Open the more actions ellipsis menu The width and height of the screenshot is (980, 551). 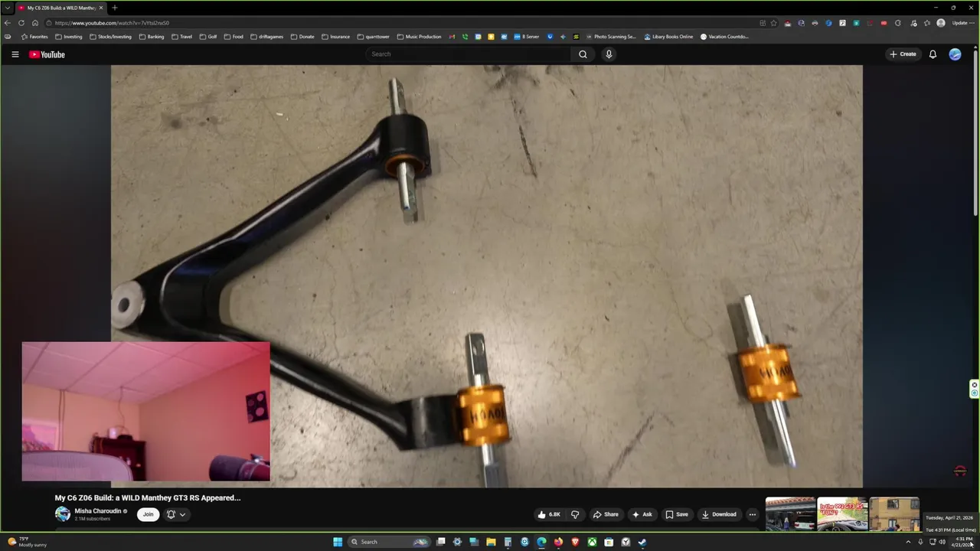tap(752, 514)
